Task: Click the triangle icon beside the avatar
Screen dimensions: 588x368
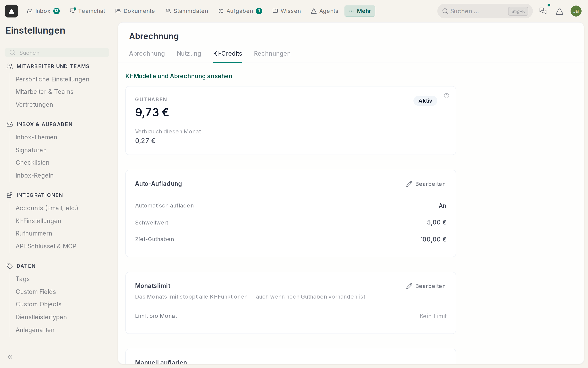Action: [x=559, y=11]
